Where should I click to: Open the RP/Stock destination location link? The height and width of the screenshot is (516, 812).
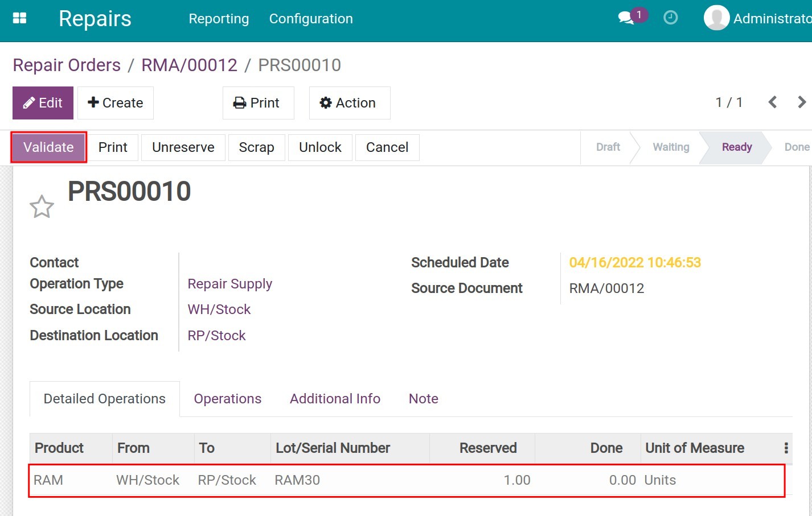pos(217,336)
